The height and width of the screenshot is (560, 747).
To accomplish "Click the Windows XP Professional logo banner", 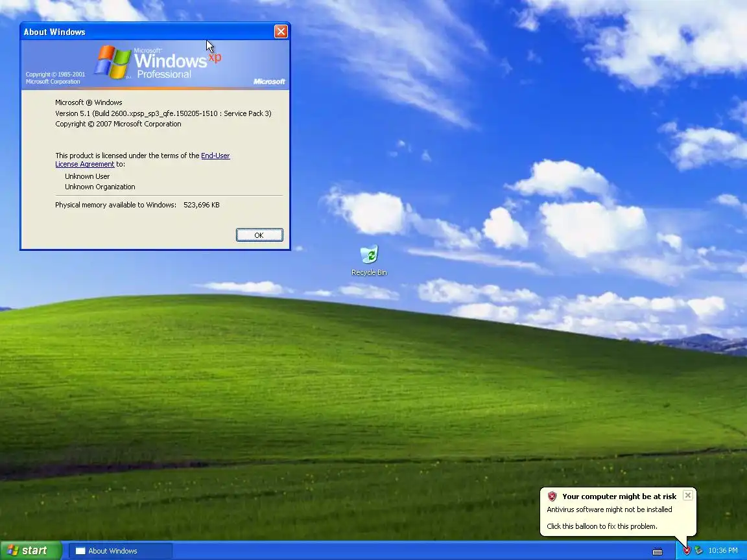I will 156,64.
